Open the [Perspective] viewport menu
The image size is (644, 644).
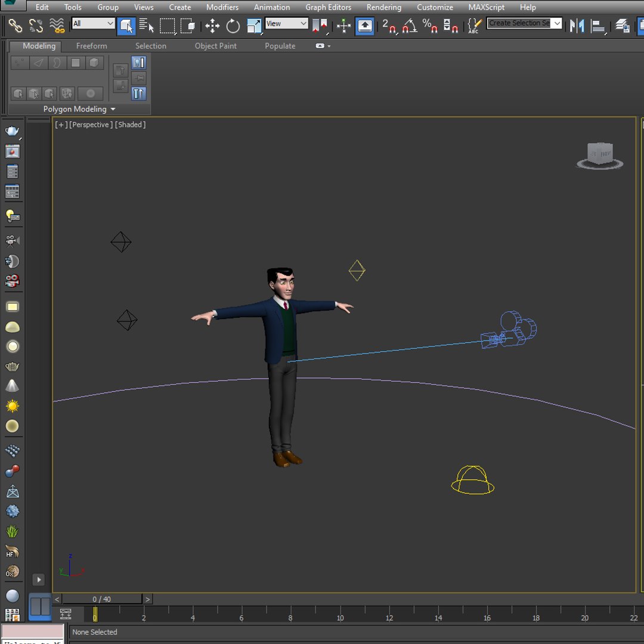tap(91, 125)
